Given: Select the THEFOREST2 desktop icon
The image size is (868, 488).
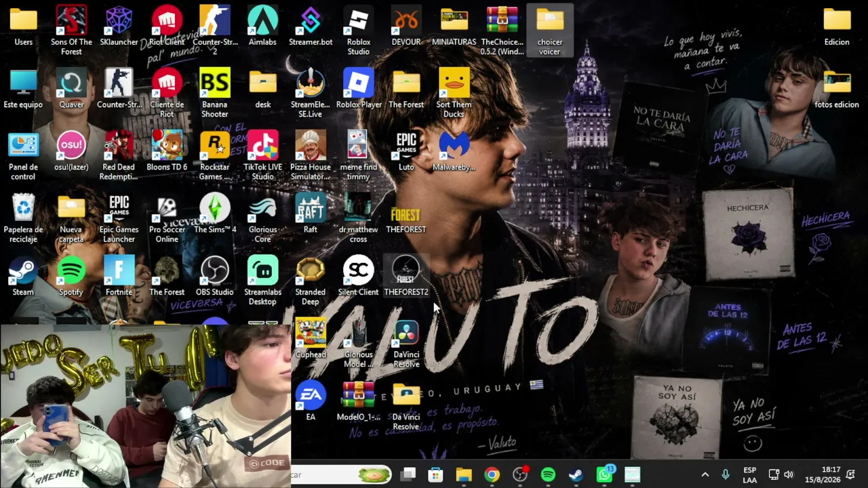Looking at the screenshot, I should (406, 277).
